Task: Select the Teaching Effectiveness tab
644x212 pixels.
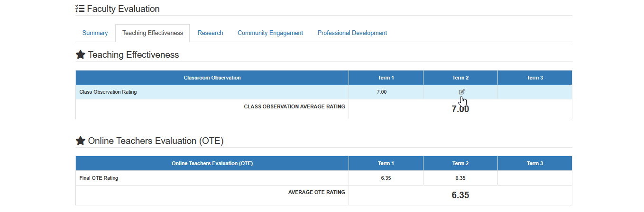Action: pyautogui.click(x=153, y=33)
